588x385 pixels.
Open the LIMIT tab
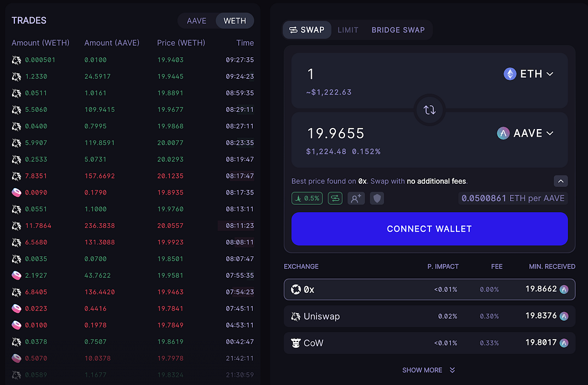point(348,30)
